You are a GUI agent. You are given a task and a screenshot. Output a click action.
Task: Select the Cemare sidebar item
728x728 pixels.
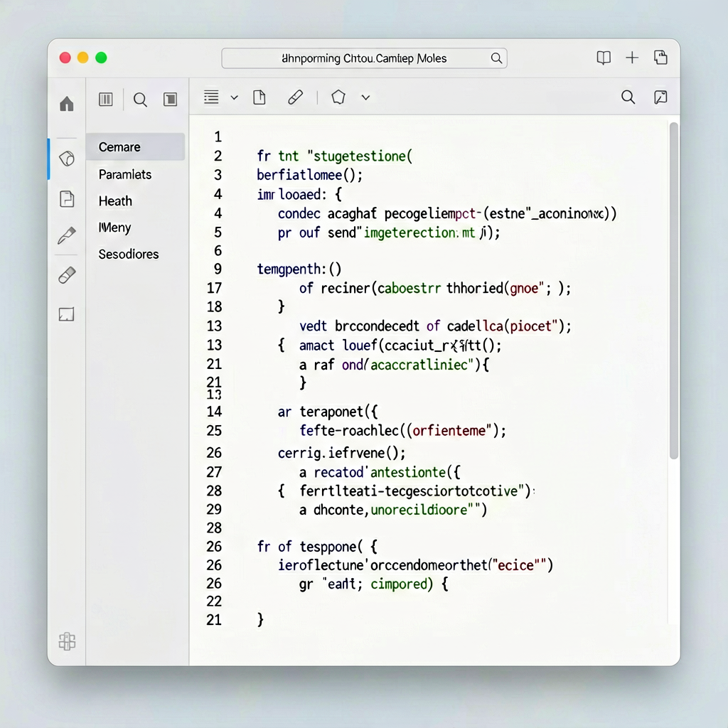pos(136,146)
